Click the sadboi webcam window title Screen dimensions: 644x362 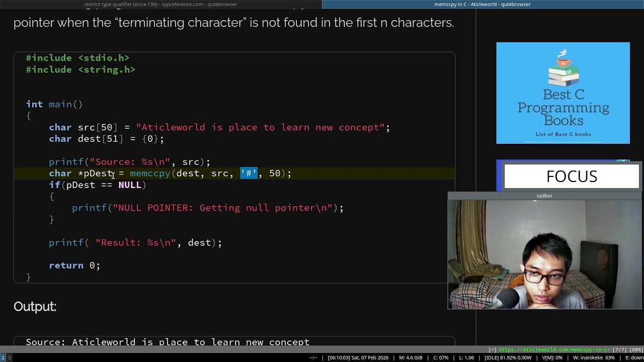coord(544,196)
